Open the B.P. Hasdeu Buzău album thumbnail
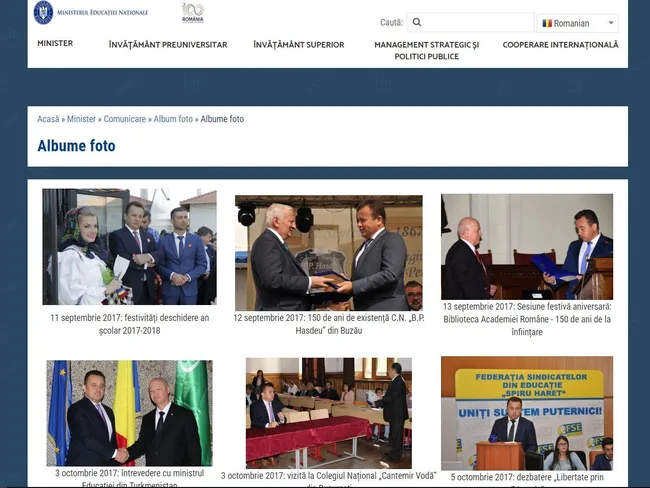650x488 pixels. point(329,253)
